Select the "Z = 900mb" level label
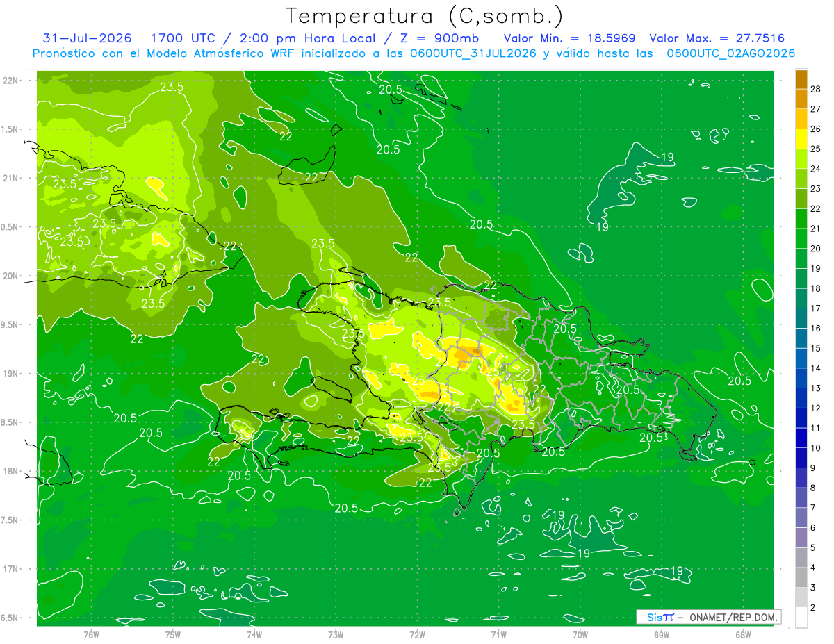This screenshot has width=834, height=644. click(439, 38)
